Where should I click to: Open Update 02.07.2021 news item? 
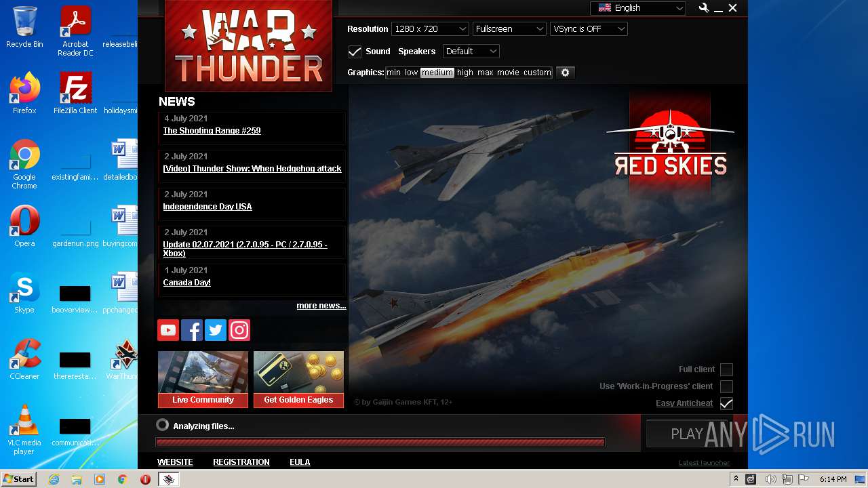pos(245,249)
